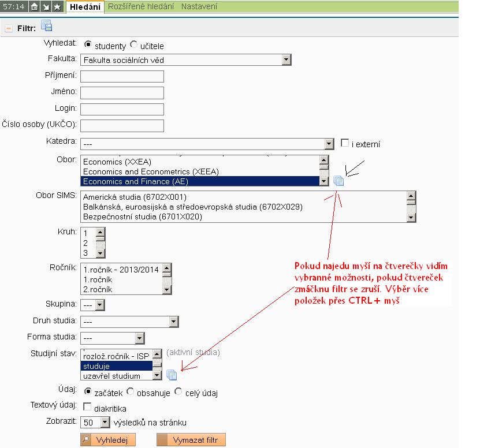Viewport: 480px width, 448px height.
Task: Select 'Americká studia (6702X001)' in Obor SIMS
Action: [244, 197]
